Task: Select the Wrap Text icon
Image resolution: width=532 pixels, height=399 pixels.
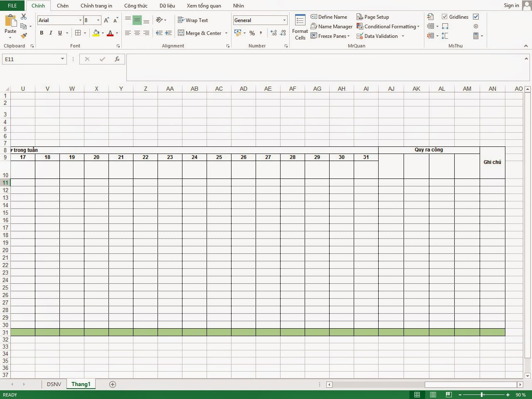Action: pos(181,20)
